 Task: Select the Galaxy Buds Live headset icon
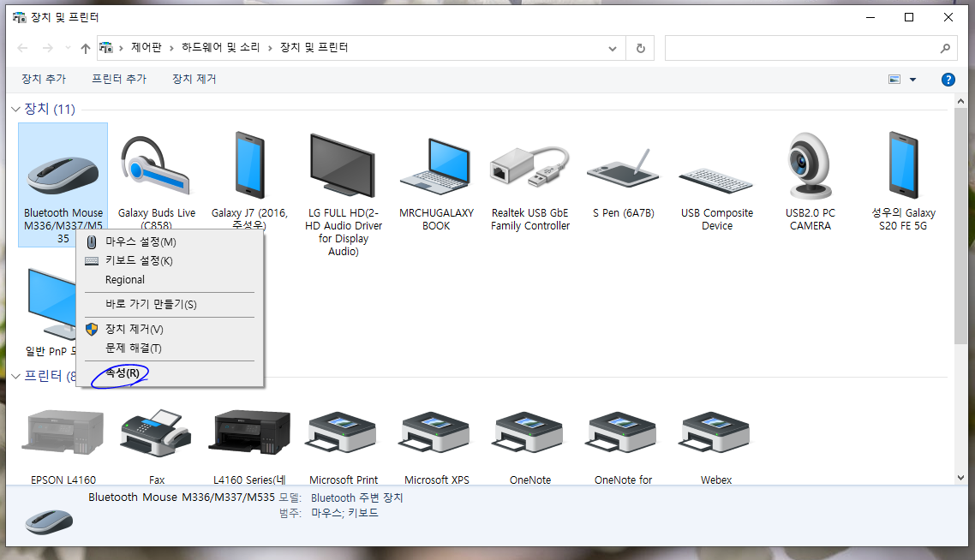(155, 165)
